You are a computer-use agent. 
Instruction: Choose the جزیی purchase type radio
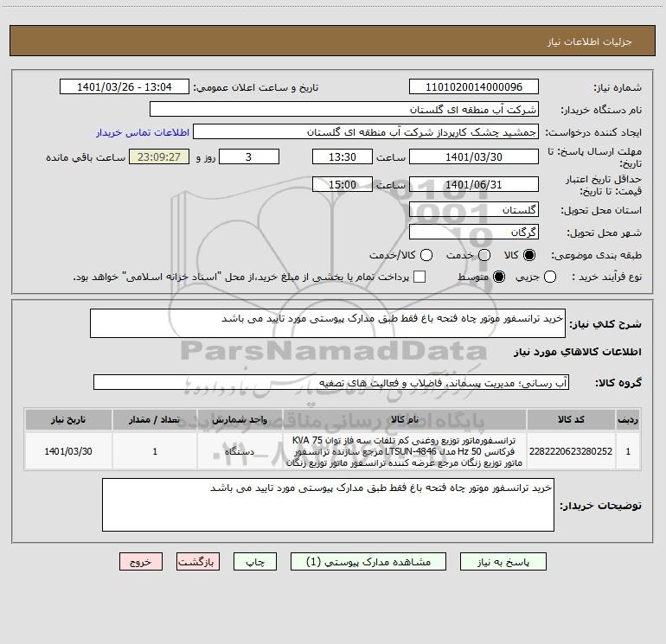[549, 277]
